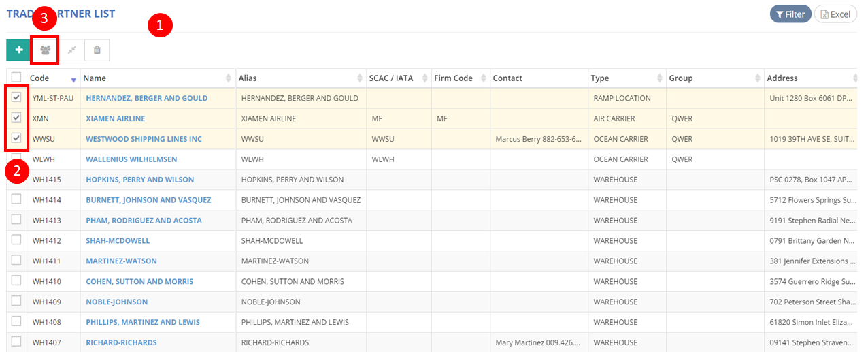The image size is (868, 352).
Task: Click the trash delete icon
Action: pyautogui.click(x=97, y=50)
